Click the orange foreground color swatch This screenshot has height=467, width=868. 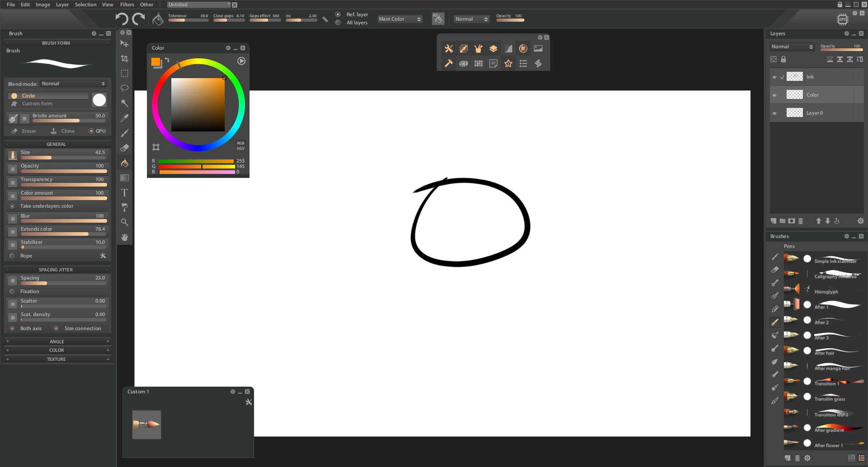(x=156, y=62)
